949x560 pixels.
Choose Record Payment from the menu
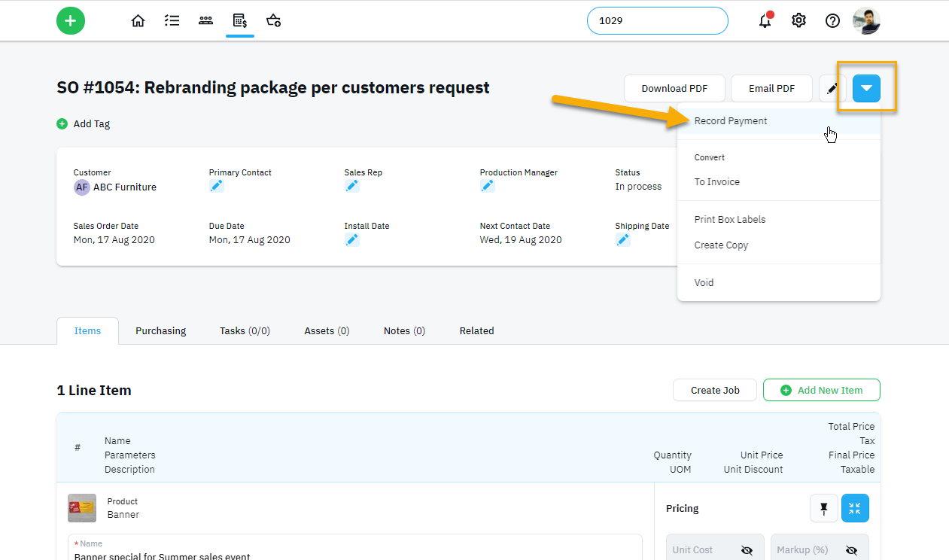click(731, 120)
